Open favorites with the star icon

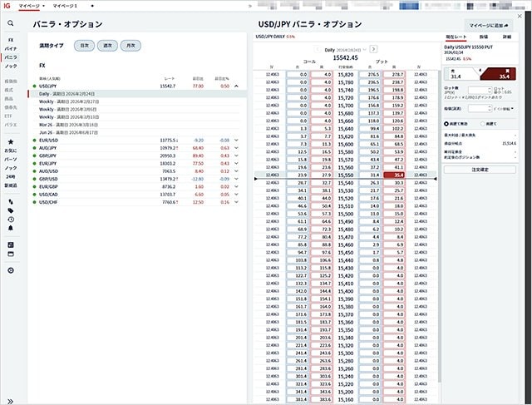point(11,142)
